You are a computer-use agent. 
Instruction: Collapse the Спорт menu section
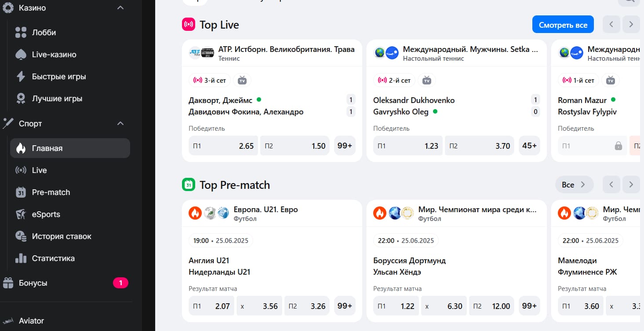(x=120, y=124)
